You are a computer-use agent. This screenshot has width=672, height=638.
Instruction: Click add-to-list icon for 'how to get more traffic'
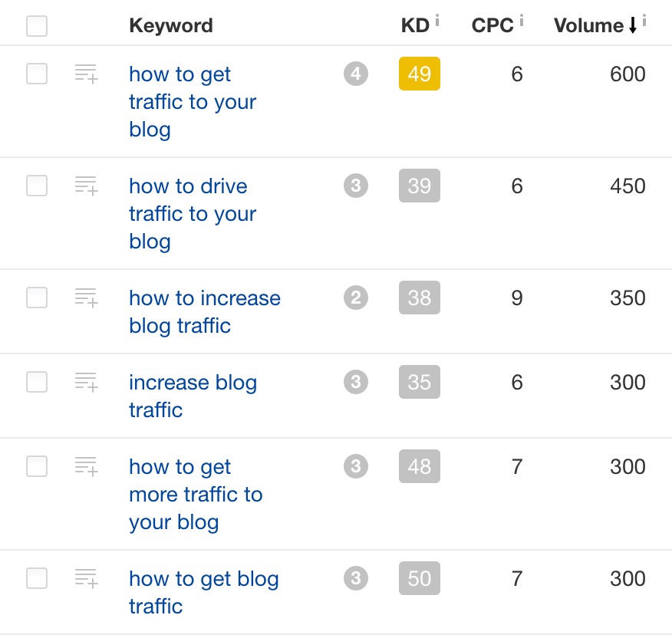[86, 466]
